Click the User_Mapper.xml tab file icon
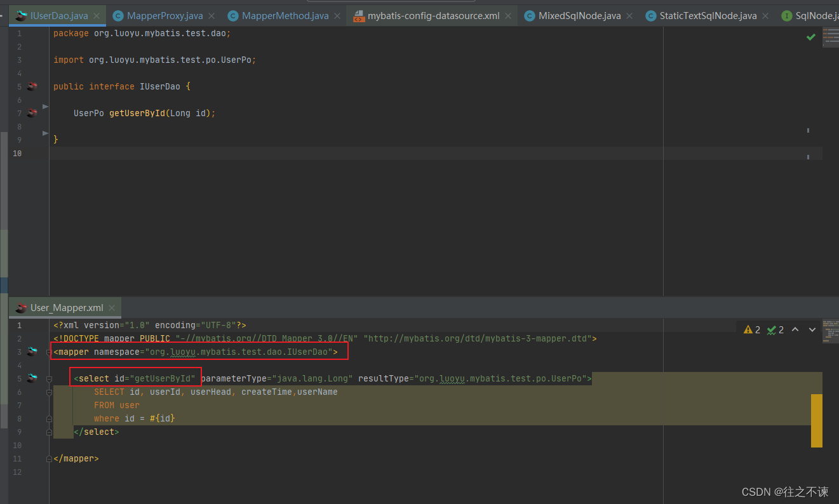The height and width of the screenshot is (504, 839). tap(22, 308)
